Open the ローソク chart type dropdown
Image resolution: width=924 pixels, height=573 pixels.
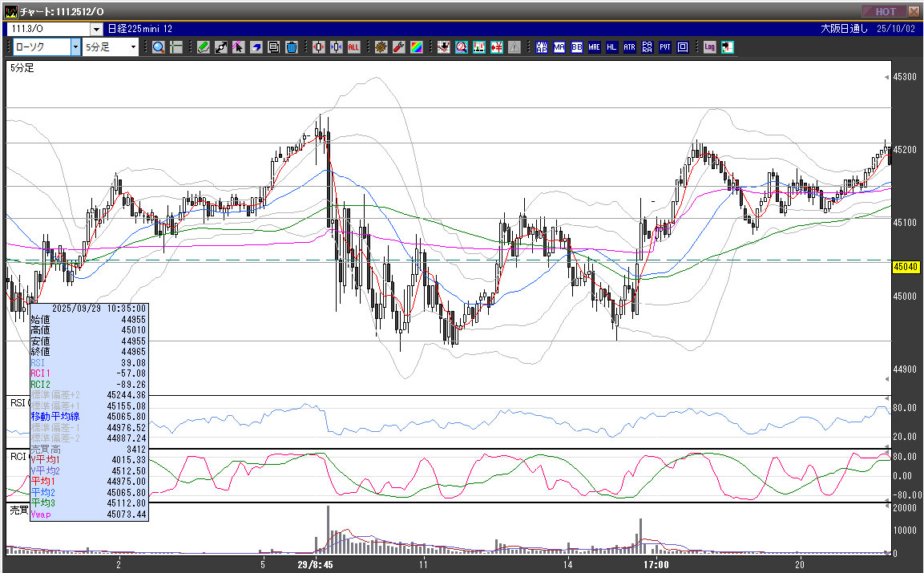click(x=75, y=47)
